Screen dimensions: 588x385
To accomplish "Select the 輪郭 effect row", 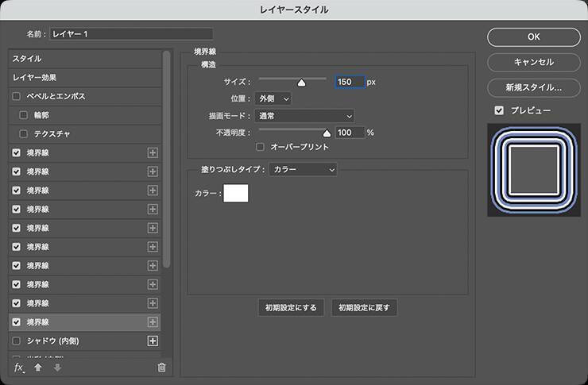I will pyautogui.click(x=85, y=115).
